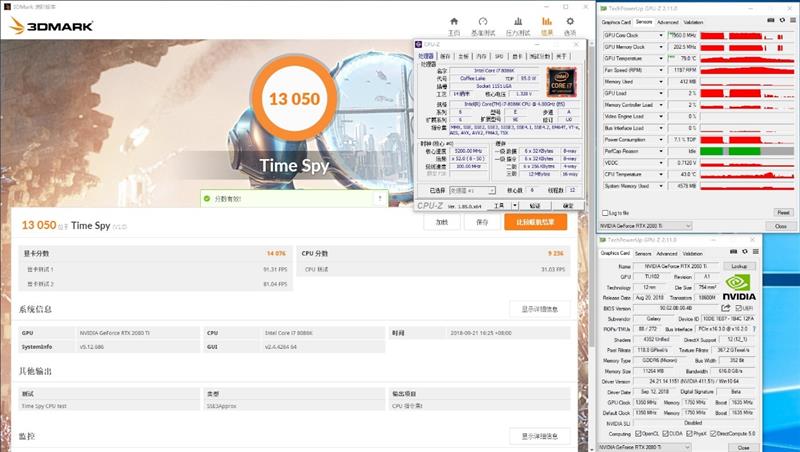This screenshot has height=452, width=800.
Task: Switch to Validation tab in upper GPU-Z window
Action: (693, 22)
